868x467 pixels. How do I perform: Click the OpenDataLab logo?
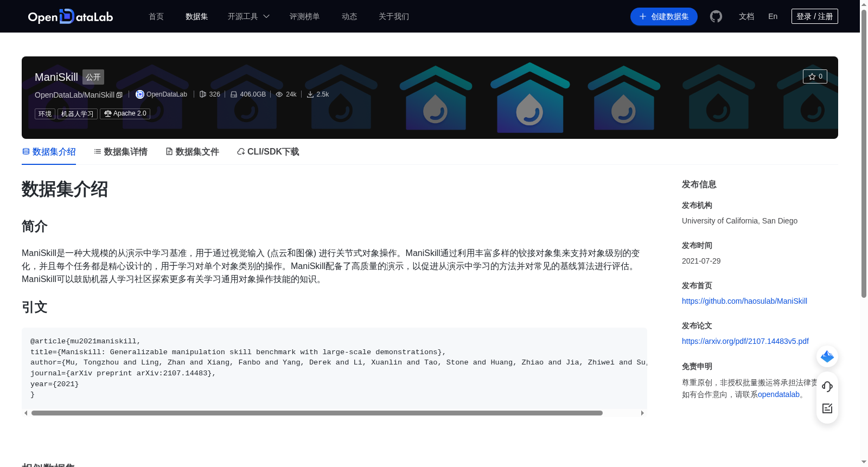(71, 16)
